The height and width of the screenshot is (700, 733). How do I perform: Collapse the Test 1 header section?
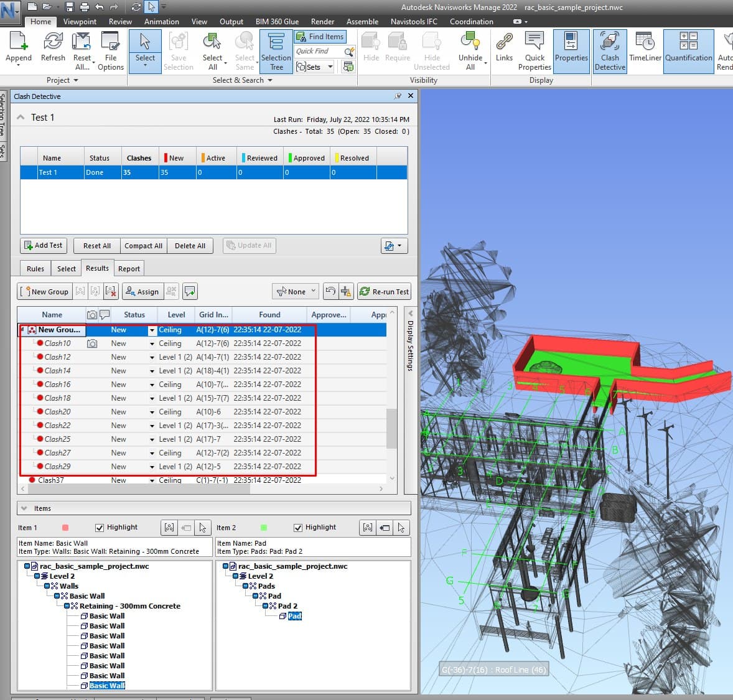pos(21,118)
